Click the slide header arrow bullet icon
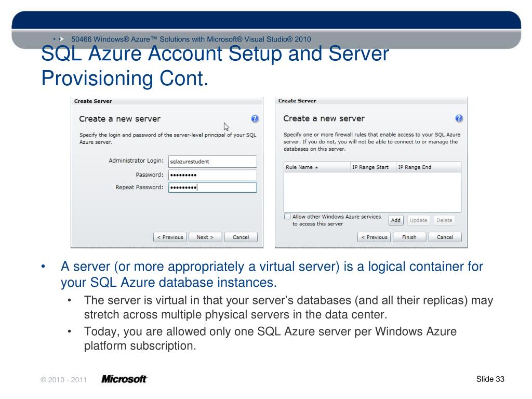The height and width of the screenshot is (399, 532). [x=59, y=39]
